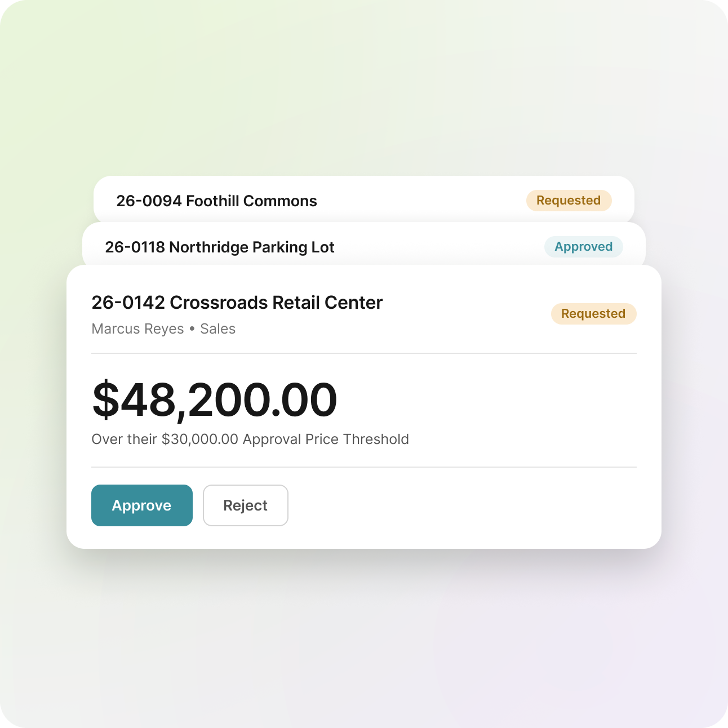Click Requested badge on Foothill Commons card

(569, 201)
